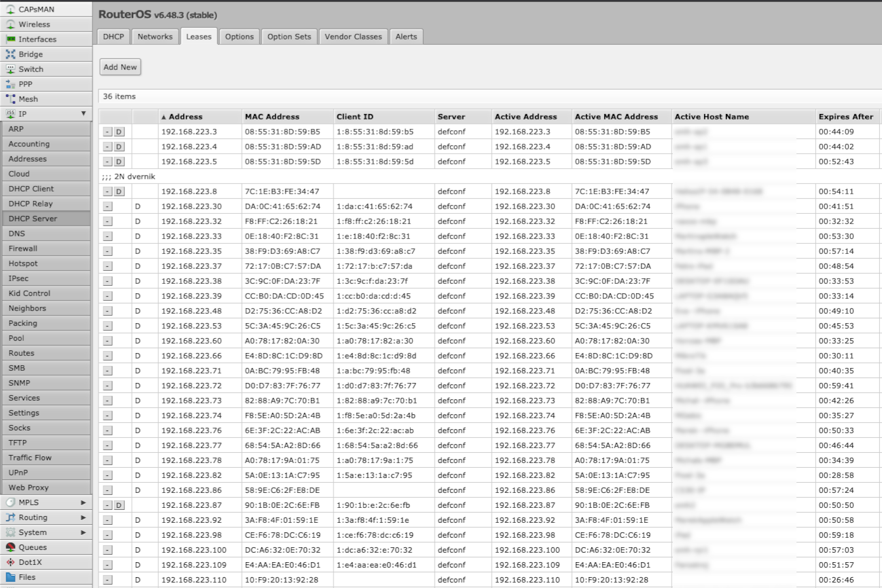This screenshot has height=588, width=882.
Task: Click the Switch icon in sidebar
Action: tap(9, 69)
